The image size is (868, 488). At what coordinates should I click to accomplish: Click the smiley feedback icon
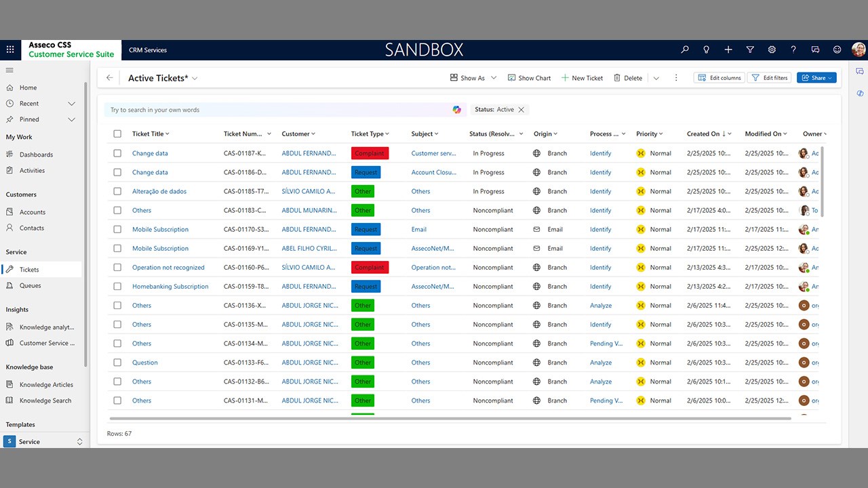tap(837, 49)
